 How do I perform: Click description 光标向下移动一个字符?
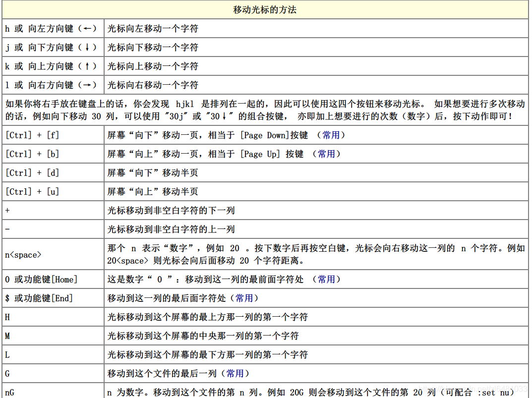point(153,48)
